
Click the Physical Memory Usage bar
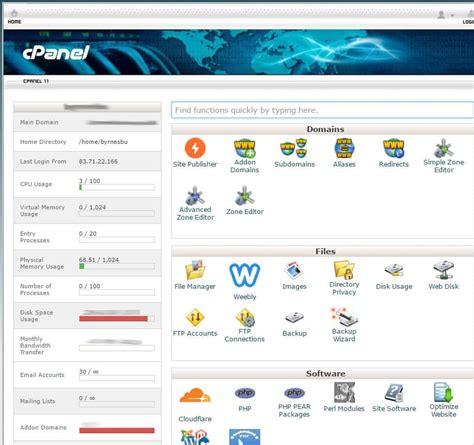[117, 266]
